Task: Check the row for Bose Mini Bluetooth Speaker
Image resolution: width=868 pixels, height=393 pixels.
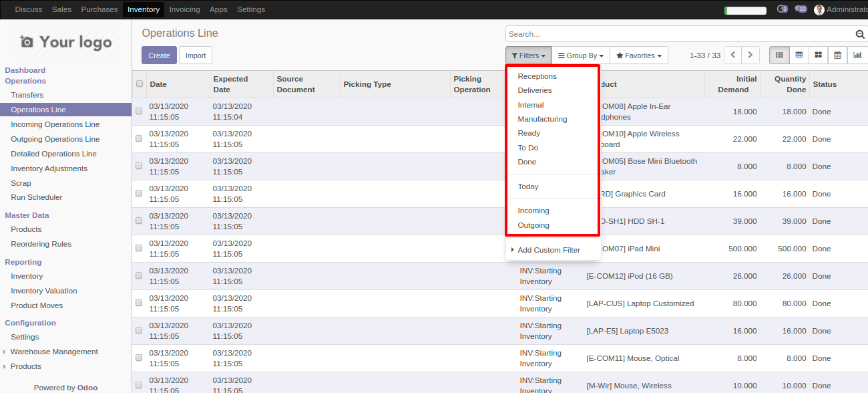Action: pyautogui.click(x=139, y=166)
